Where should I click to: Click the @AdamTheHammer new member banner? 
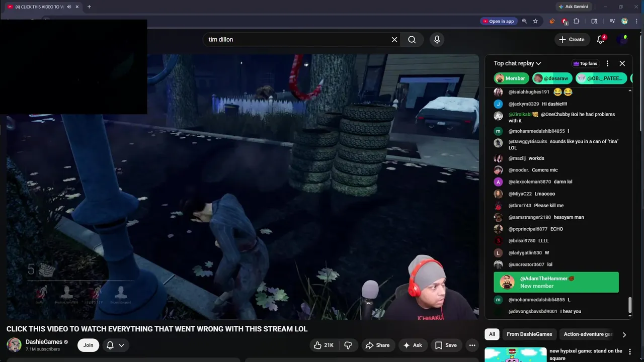[556, 282]
